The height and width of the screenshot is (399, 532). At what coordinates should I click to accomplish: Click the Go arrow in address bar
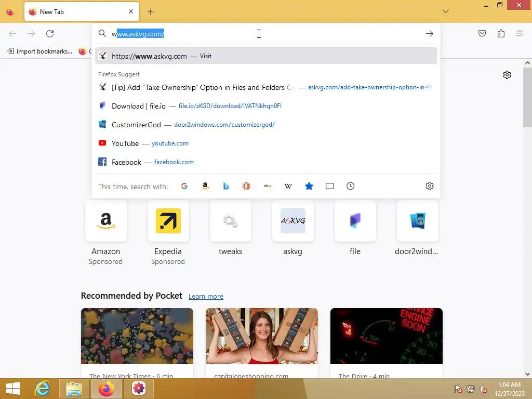430,34
